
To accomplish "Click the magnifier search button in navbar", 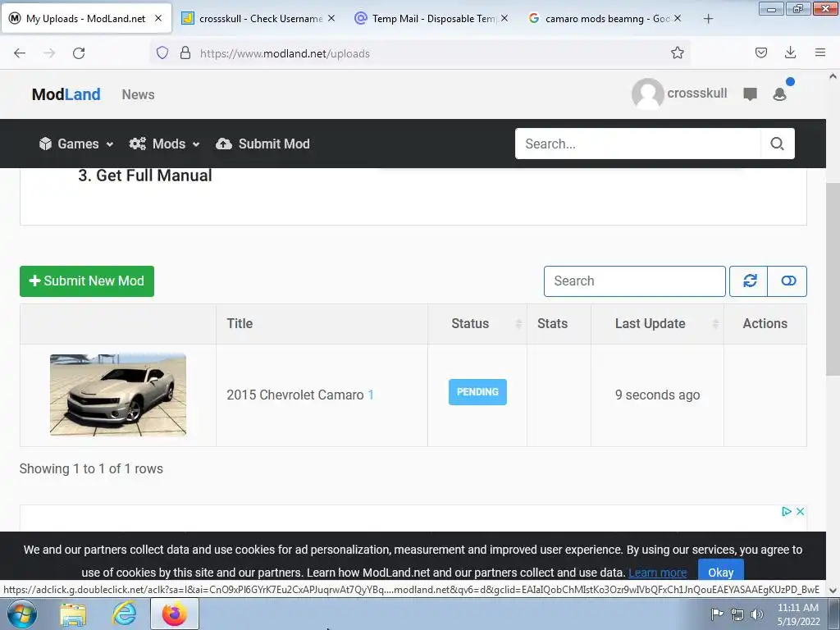I will pos(778,144).
